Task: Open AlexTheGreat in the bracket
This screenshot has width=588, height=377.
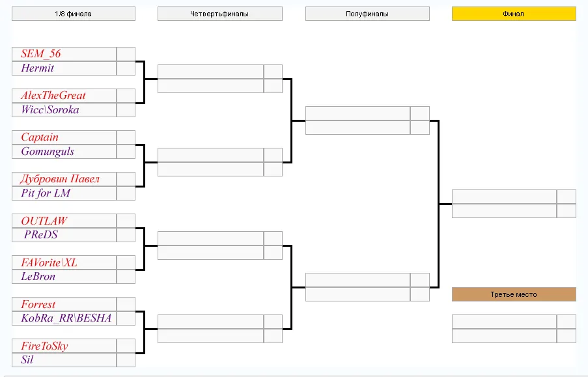Action: 53,95
